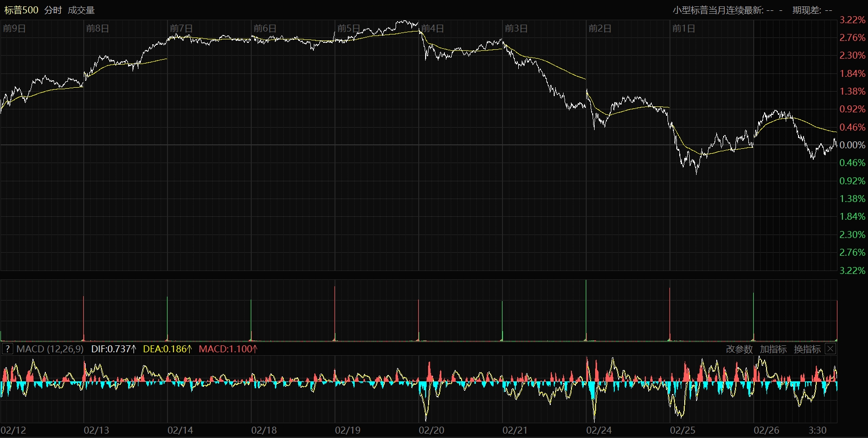868x438 pixels.
Task: Click the 期现差 label
Action: pyautogui.click(x=807, y=10)
